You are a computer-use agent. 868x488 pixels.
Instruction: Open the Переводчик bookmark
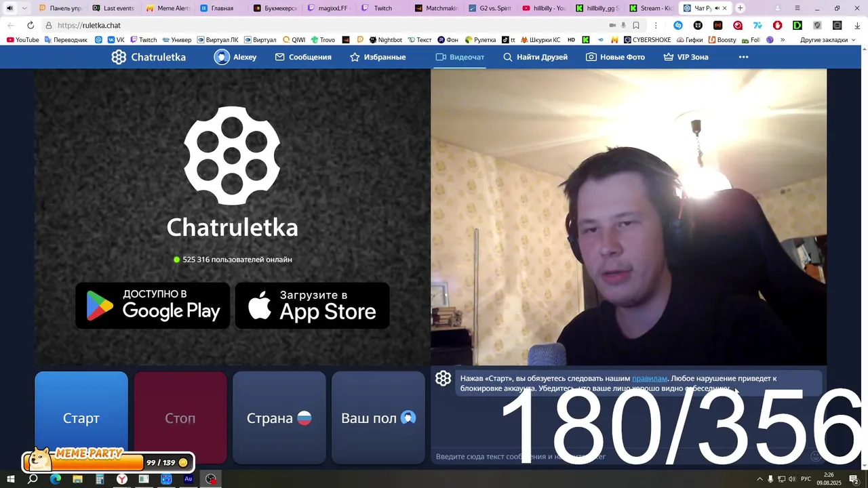click(66, 40)
